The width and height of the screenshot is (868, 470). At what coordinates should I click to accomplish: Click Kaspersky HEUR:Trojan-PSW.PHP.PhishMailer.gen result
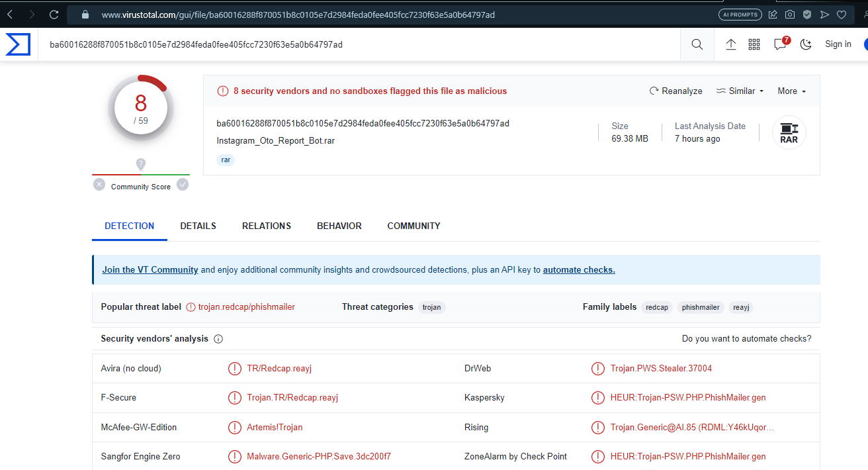[688, 398]
